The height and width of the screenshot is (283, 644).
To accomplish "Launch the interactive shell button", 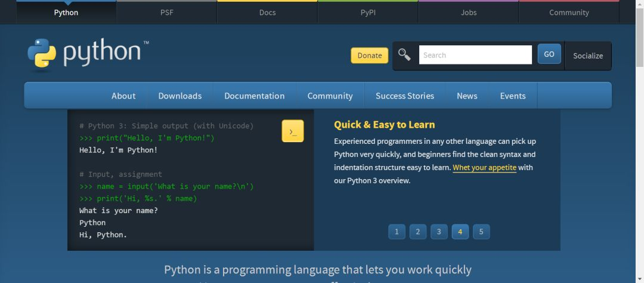I will (293, 131).
